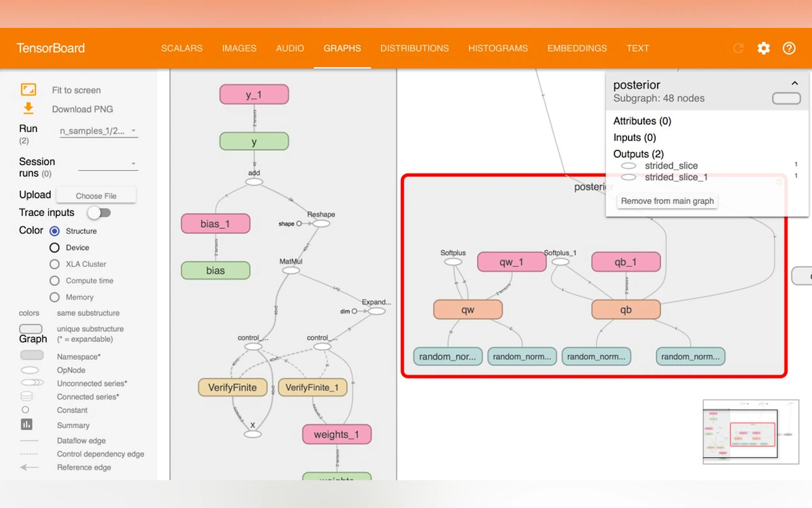812x508 pixels.
Task: Expand the Session runs dropdown
Action: pos(108,164)
